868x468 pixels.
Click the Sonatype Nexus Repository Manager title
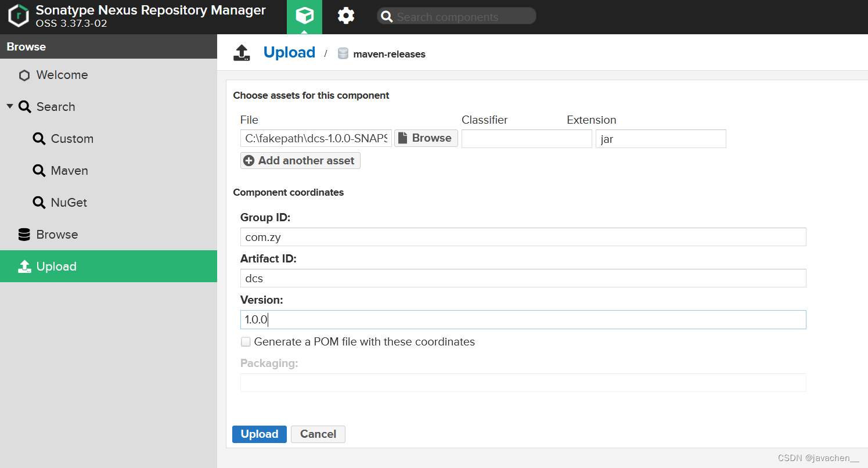point(151,10)
